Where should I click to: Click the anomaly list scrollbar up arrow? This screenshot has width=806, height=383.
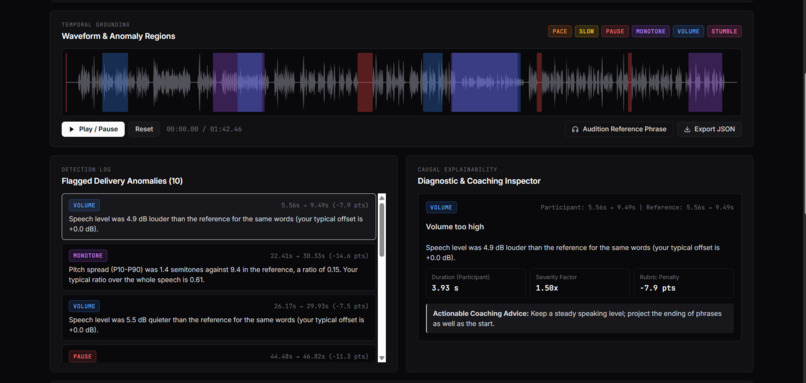point(381,198)
